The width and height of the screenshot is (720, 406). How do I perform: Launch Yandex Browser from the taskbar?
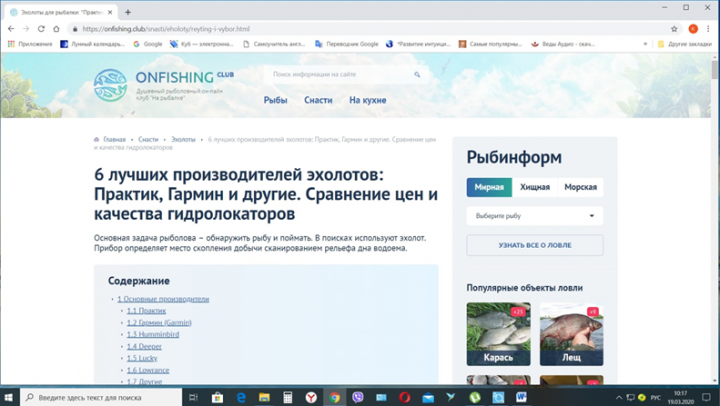coord(311,397)
